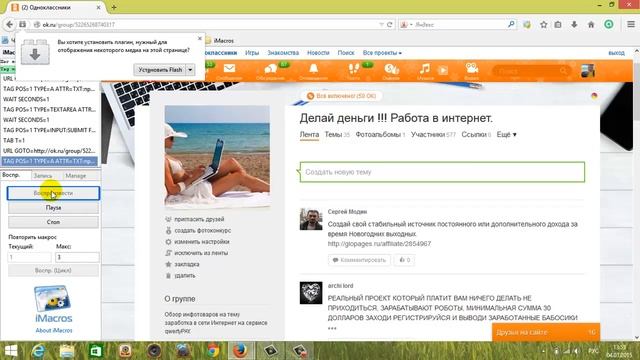Click Pause button in iMacros
This screenshot has height=360, width=640.
53,208
